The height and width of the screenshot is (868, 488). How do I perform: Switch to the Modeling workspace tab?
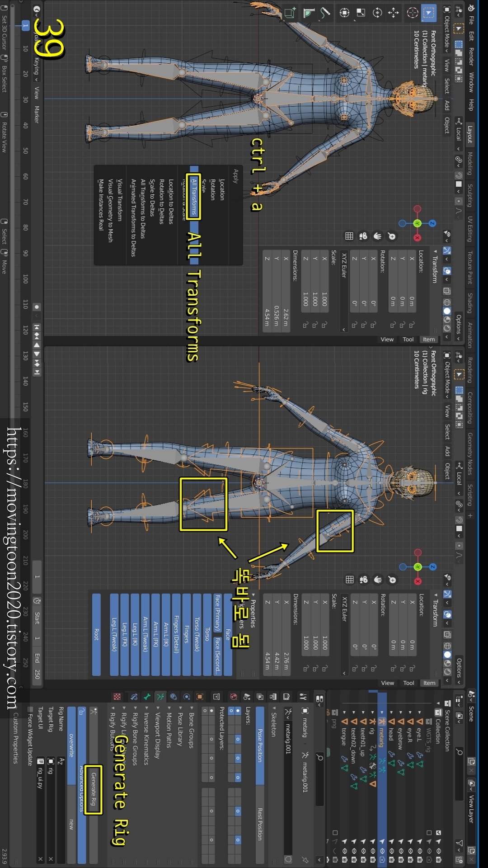click(x=470, y=164)
